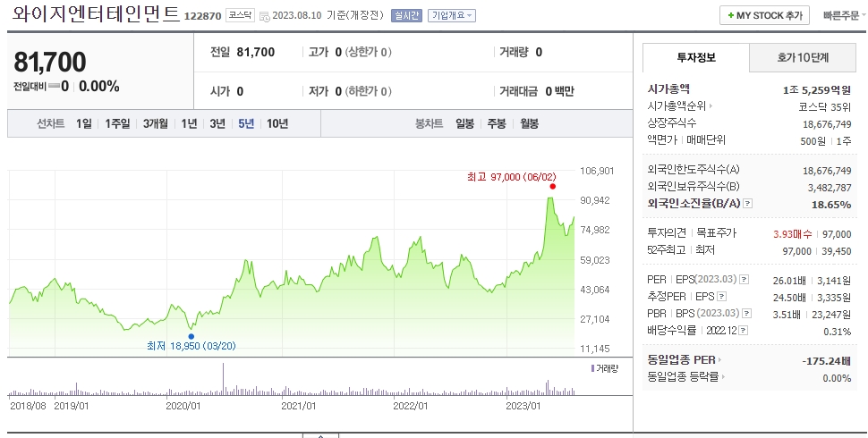
Task: Open help icon beside PER EPS(2023.03)
Action: pos(744,280)
